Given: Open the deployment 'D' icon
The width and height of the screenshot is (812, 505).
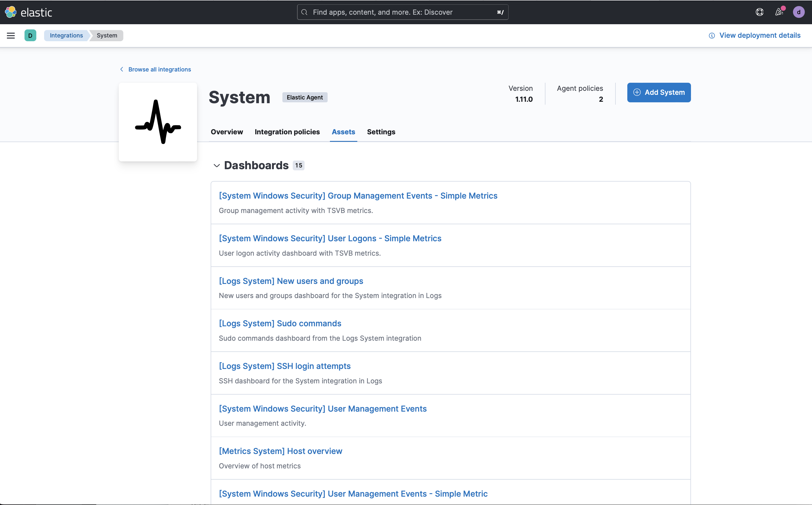Looking at the screenshot, I should point(30,35).
